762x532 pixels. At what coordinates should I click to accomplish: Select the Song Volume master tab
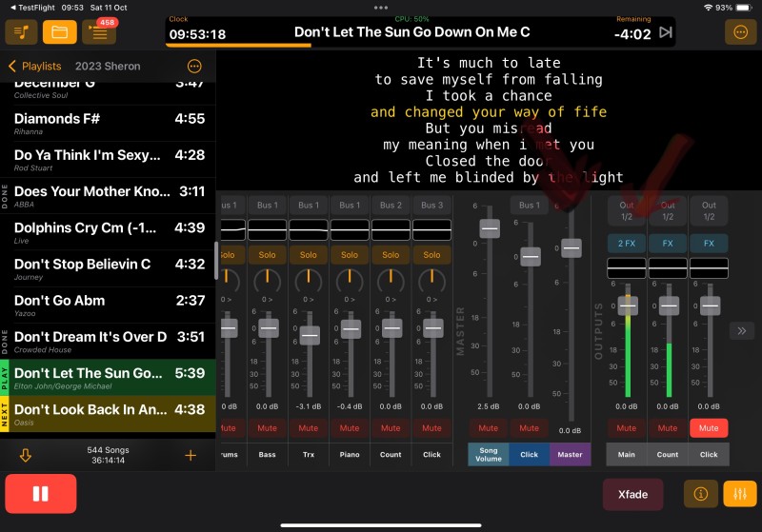pos(488,455)
